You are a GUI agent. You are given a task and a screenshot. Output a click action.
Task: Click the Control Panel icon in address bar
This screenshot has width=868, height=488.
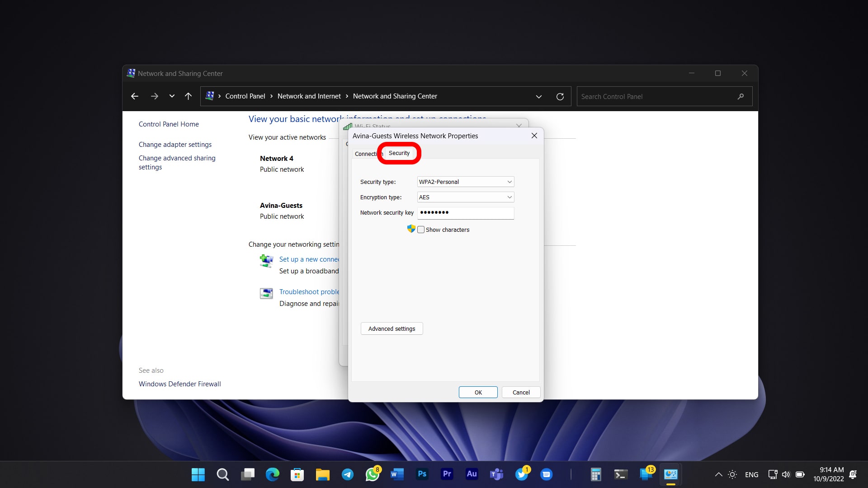point(210,96)
